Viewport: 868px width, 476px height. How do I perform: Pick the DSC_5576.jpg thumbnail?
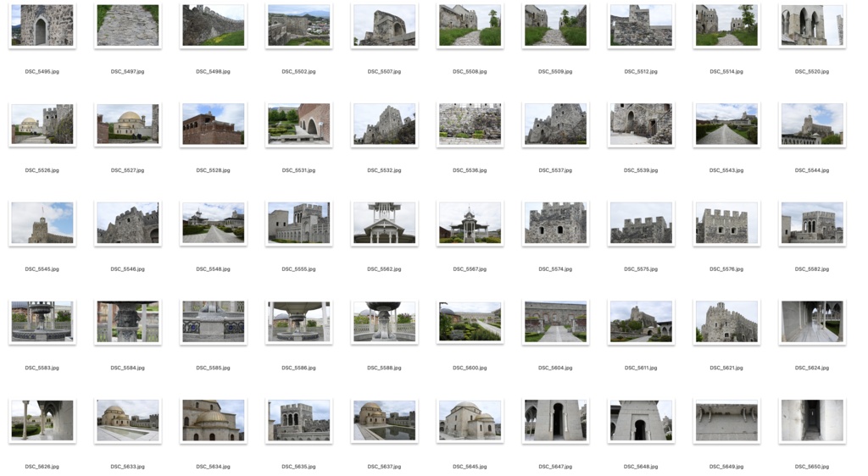tap(726, 223)
